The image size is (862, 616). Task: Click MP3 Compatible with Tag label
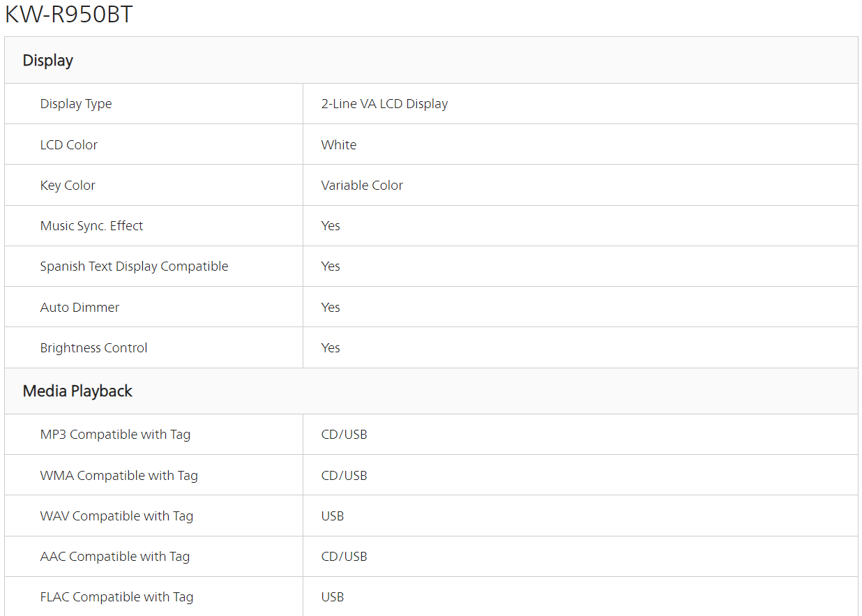[115, 435]
